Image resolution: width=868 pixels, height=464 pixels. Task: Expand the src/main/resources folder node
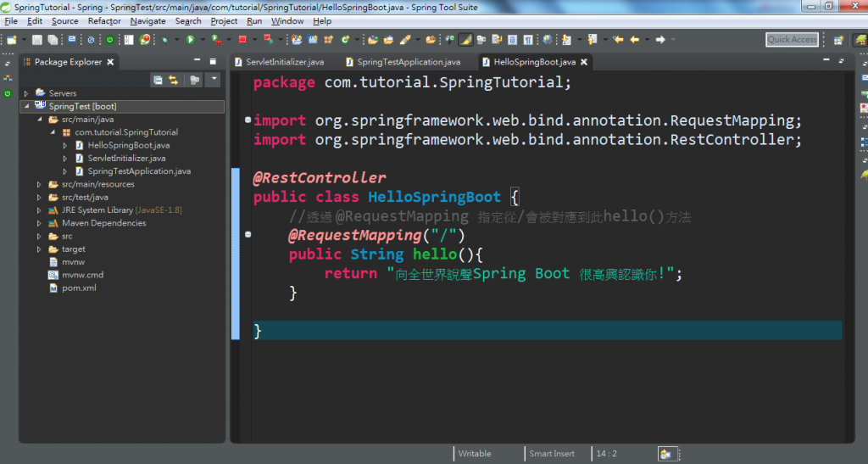click(x=39, y=184)
